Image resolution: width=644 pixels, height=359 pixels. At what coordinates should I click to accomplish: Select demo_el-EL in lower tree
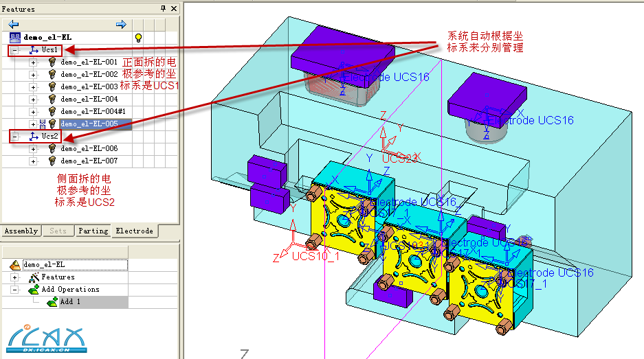(75, 265)
